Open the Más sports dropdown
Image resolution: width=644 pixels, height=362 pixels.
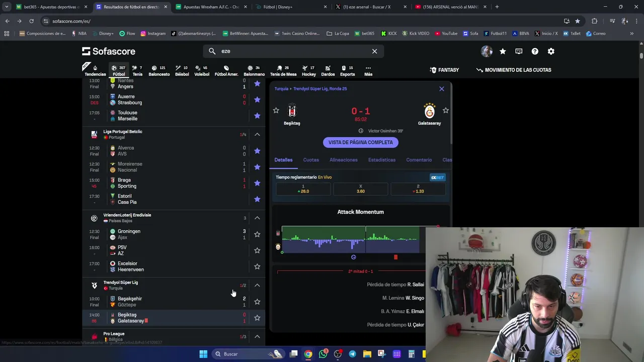pos(368,70)
